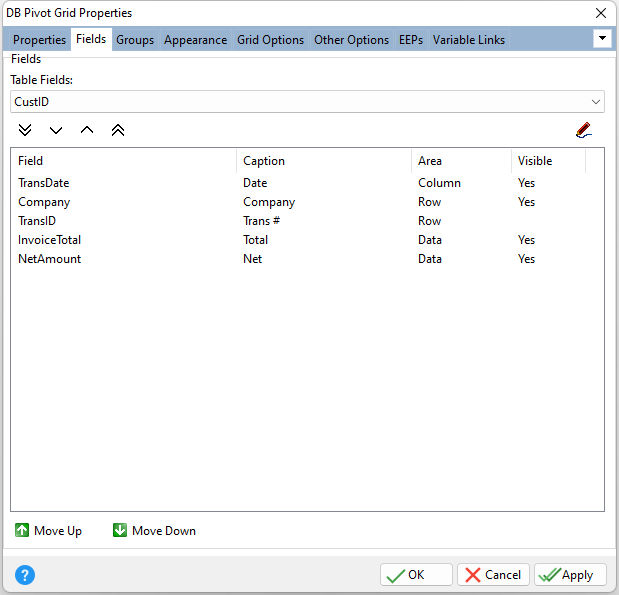Select the TransID field row
619x595 pixels.
pos(307,221)
